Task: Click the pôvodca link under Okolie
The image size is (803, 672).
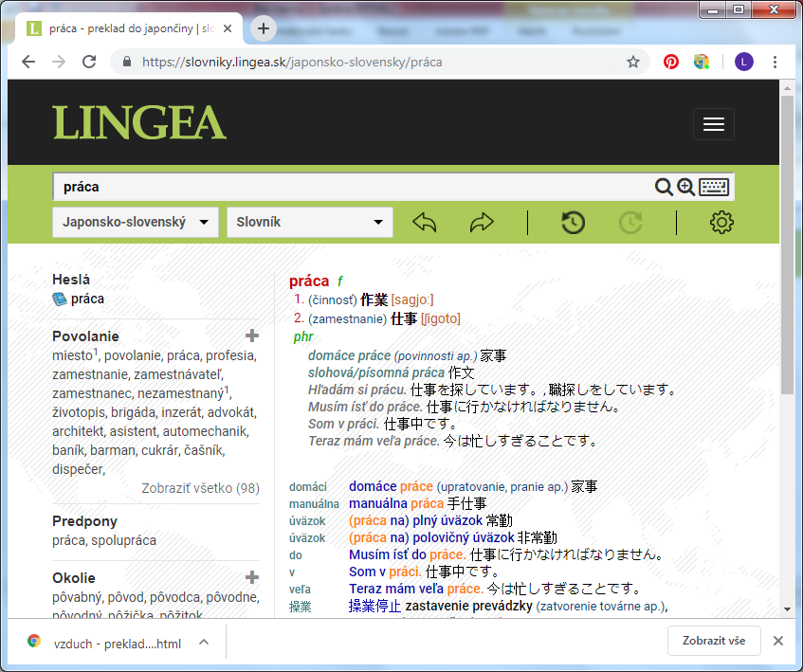Action: pos(176,597)
